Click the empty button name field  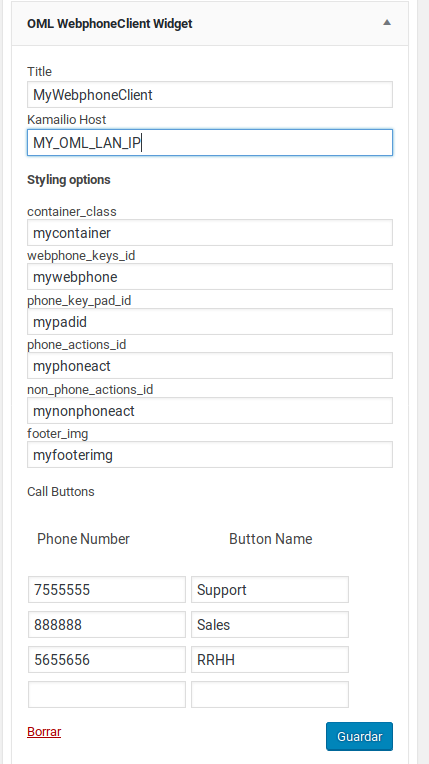pos(270,694)
